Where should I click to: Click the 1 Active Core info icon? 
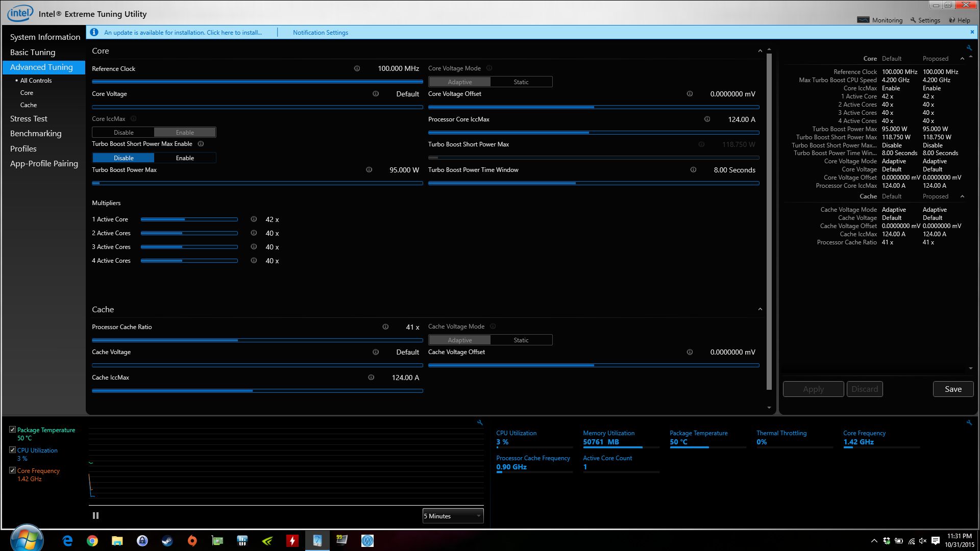pos(254,219)
